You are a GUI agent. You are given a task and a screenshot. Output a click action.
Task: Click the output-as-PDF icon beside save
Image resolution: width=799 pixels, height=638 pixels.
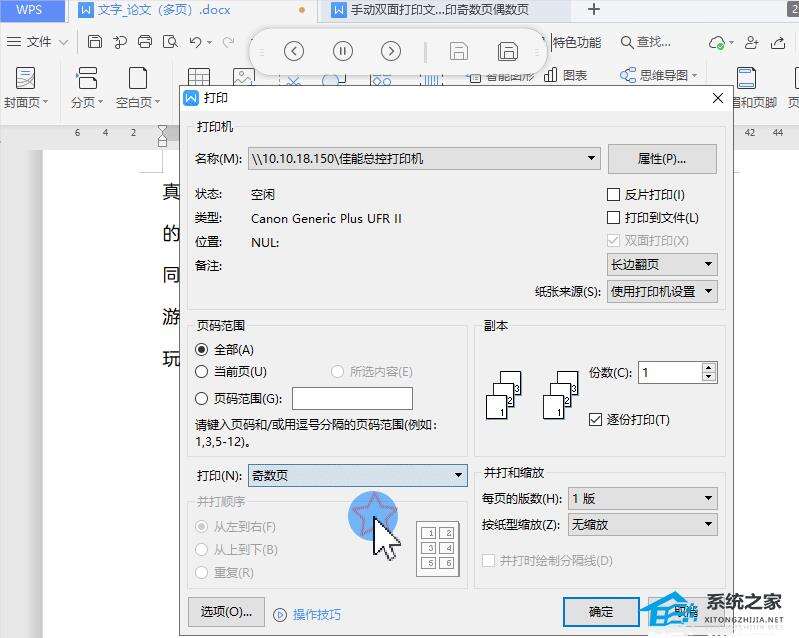coord(120,42)
